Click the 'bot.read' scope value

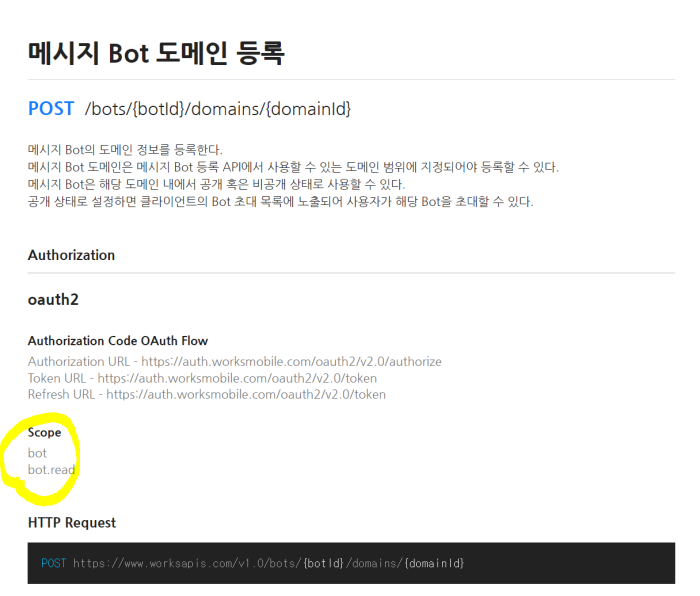pyautogui.click(x=51, y=470)
